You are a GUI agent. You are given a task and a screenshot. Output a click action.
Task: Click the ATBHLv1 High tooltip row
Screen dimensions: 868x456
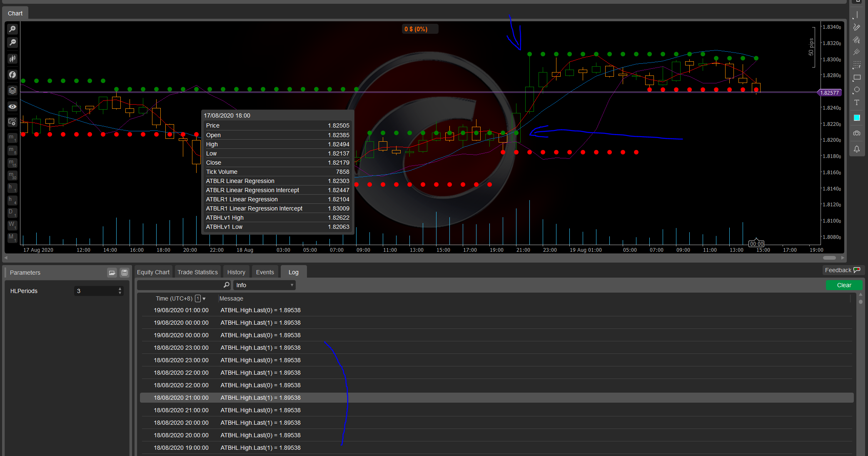point(277,218)
